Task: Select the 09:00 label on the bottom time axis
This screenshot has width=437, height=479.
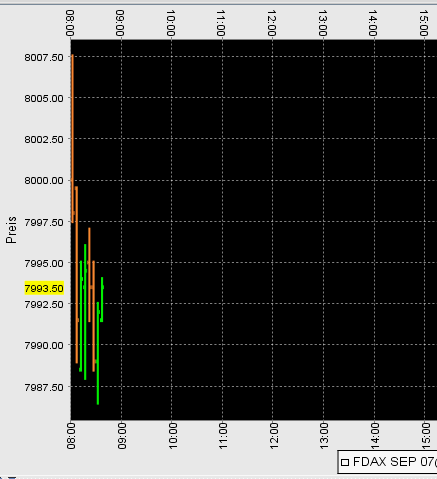Action: point(122,436)
